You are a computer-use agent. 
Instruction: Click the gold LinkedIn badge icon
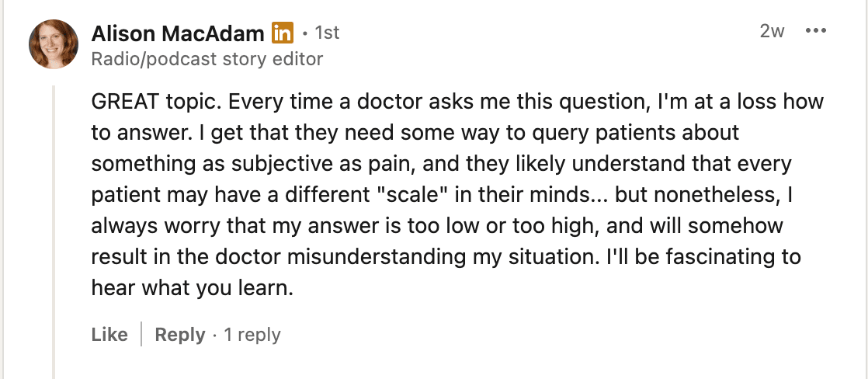click(283, 33)
